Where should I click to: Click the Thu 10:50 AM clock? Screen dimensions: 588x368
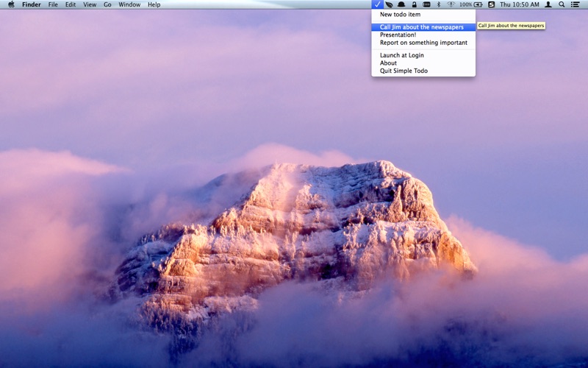coord(520,4)
